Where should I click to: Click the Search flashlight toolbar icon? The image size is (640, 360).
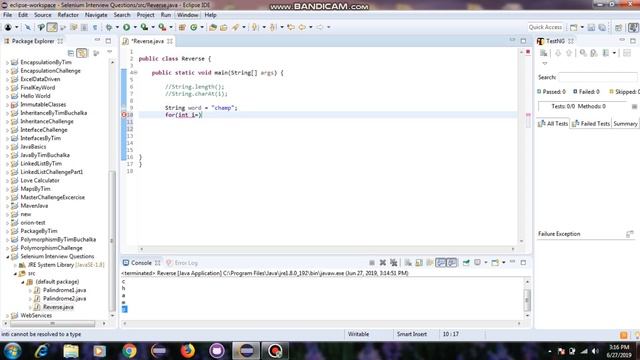(236, 27)
